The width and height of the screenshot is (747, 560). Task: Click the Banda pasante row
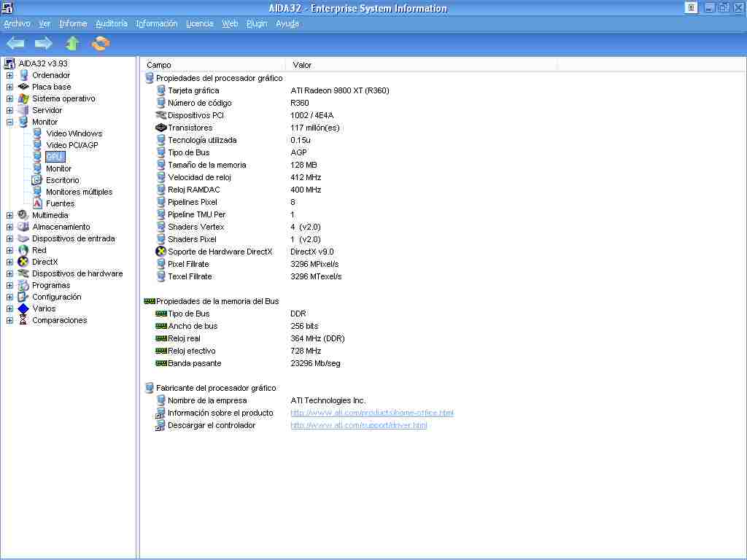tap(248, 363)
